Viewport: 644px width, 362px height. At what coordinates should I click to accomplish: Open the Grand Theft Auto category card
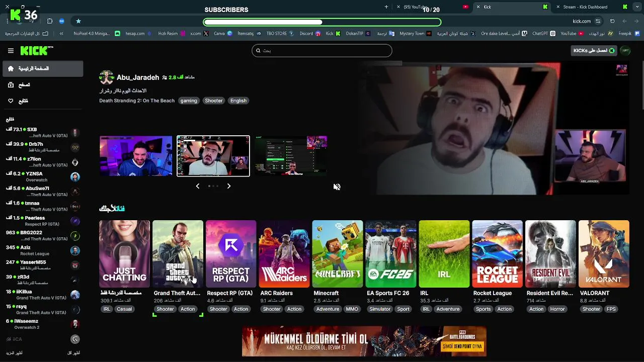point(178,254)
